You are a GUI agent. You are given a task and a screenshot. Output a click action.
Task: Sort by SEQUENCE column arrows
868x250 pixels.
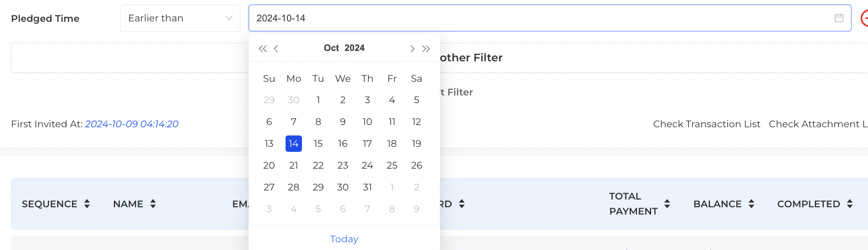pos(87,204)
